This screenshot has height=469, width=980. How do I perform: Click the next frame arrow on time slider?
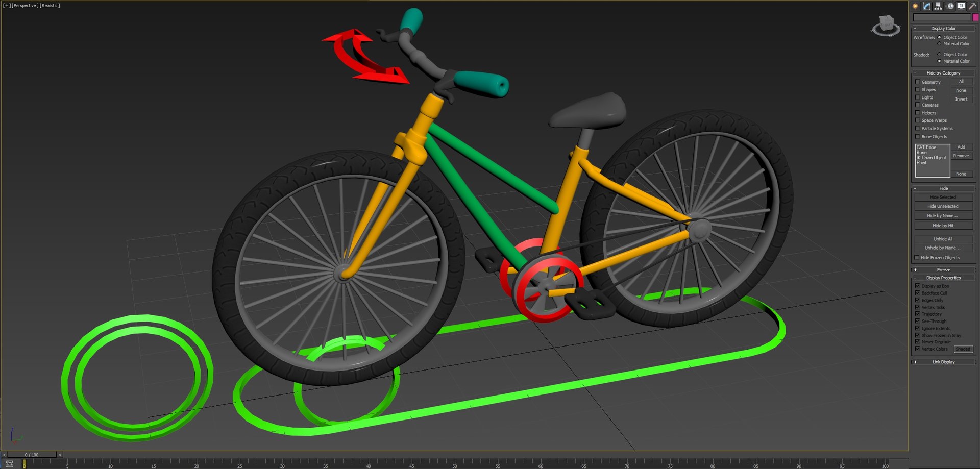point(60,454)
